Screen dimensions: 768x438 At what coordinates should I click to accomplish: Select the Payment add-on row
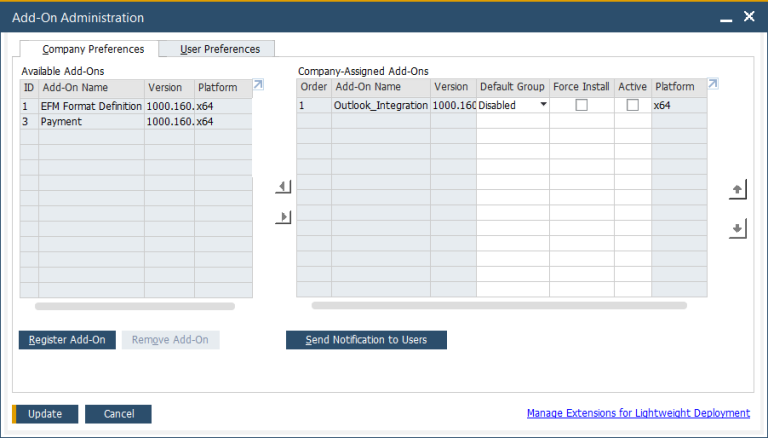[x=92, y=121]
